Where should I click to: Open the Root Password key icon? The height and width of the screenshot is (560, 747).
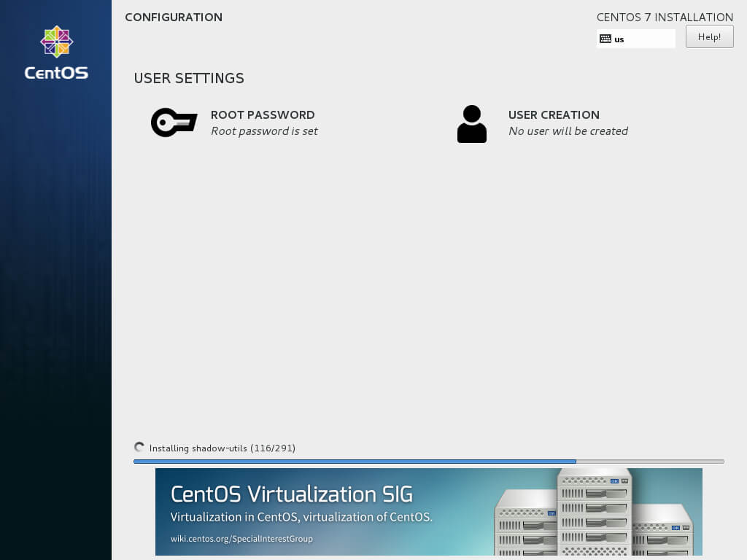(174, 122)
